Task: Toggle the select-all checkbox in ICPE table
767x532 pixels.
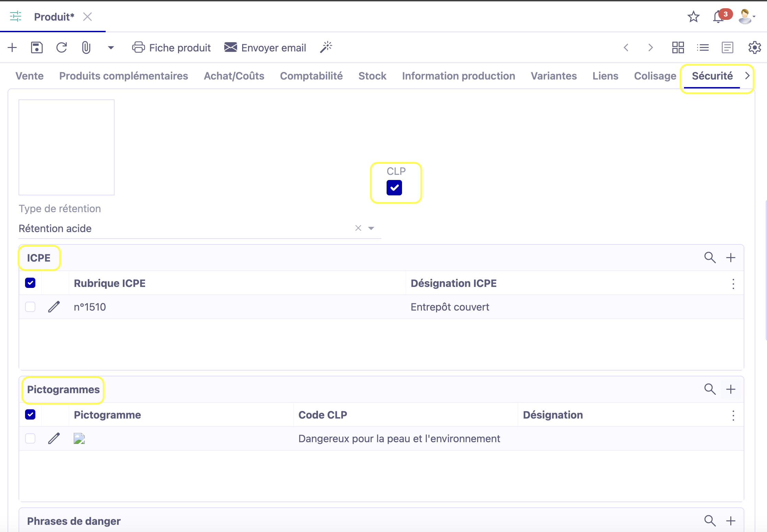Action: point(30,283)
